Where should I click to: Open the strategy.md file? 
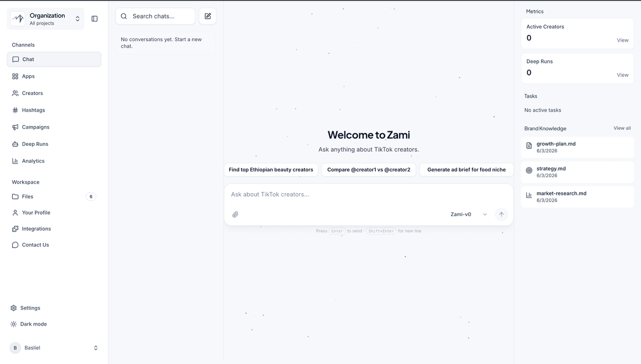tap(577, 172)
